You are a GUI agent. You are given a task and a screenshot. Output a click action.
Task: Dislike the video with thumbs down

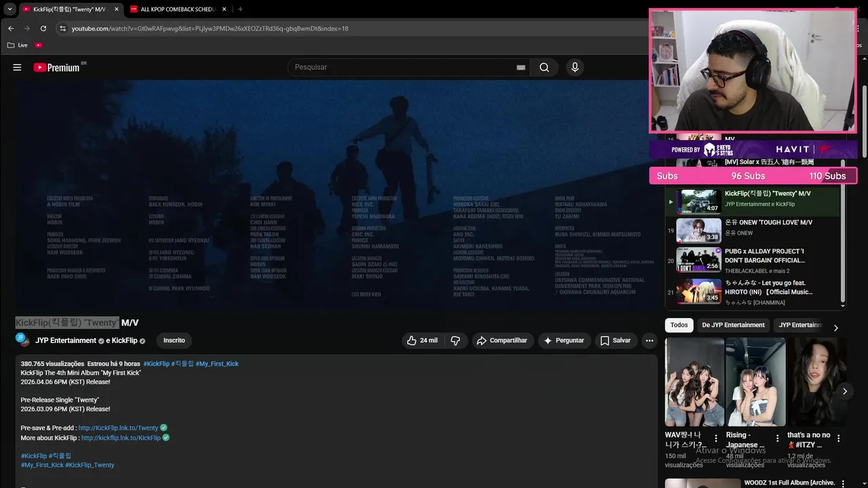tap(455, 340)
